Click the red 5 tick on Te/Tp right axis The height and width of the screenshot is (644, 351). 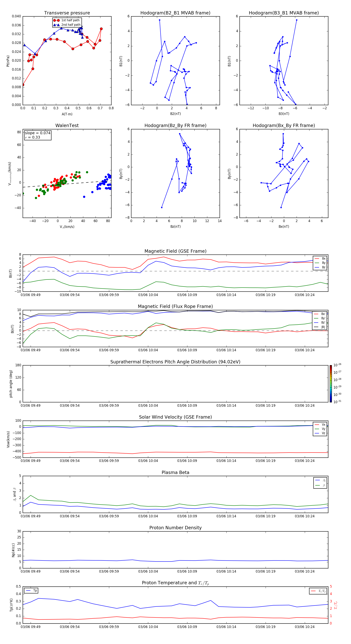tap(331, 586)
